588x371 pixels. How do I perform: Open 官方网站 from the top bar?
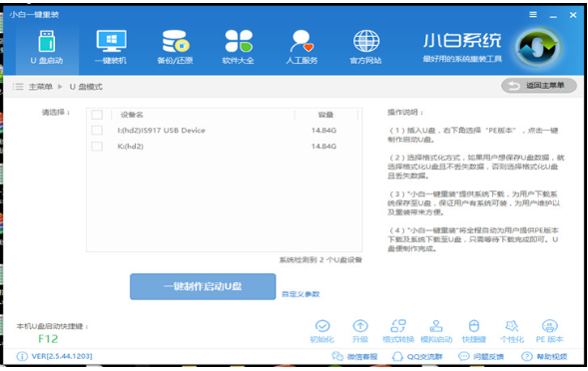click(365, 48)
